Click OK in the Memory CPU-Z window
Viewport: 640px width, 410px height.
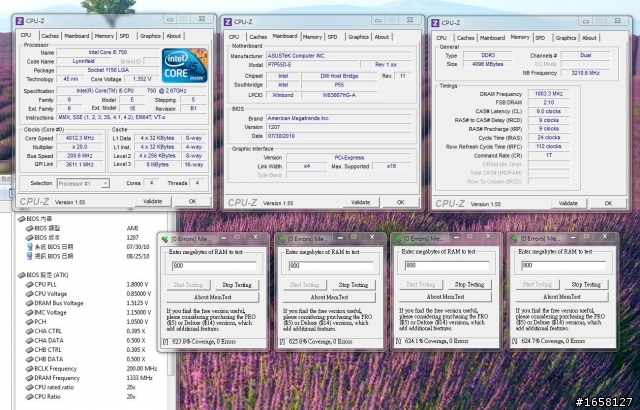click(608, 203)
